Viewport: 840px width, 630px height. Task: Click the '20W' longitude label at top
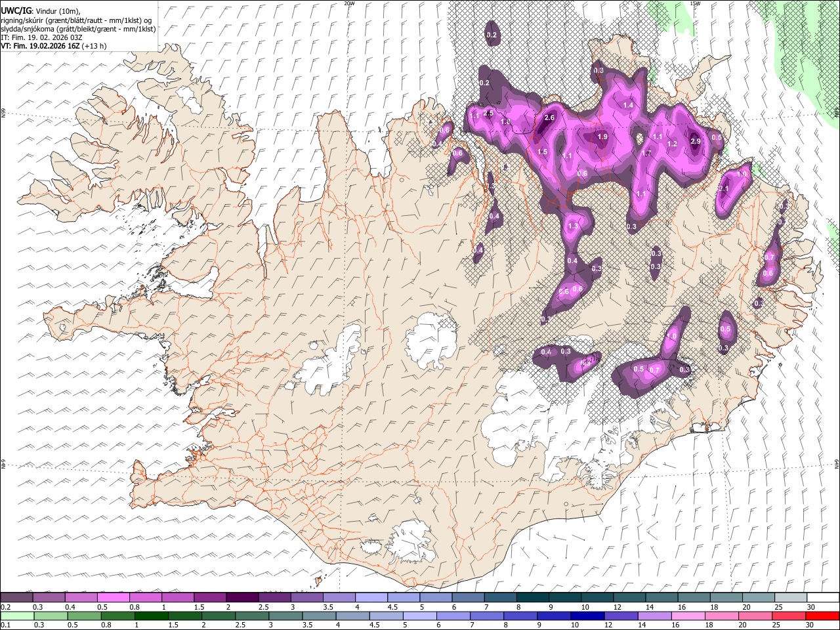click(x=349, y=3)
